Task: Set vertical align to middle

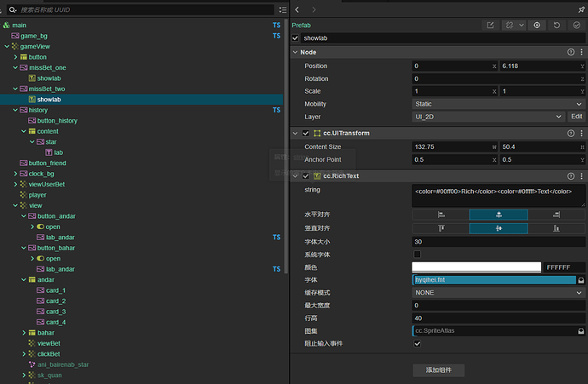Action: [499, 228]
